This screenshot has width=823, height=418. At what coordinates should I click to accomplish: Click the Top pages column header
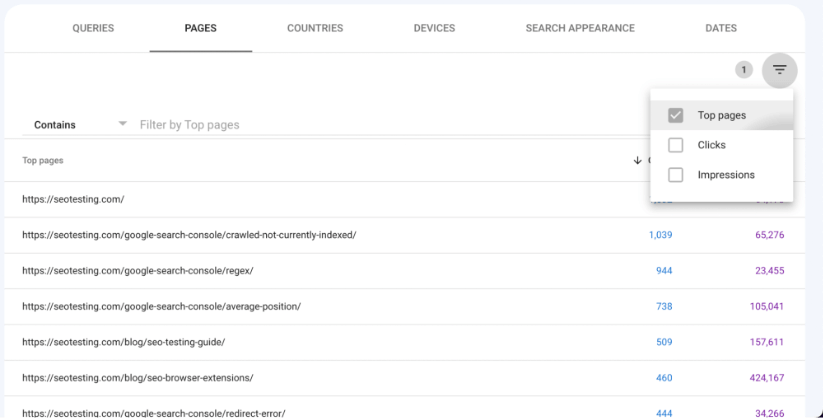pos(43,160)
